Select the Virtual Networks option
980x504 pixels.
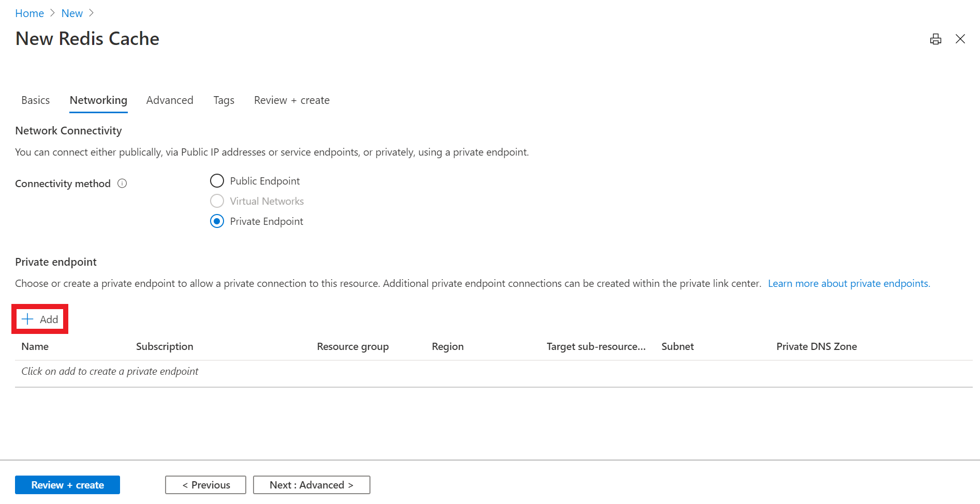pyautogui.click(x=217, y=201)
